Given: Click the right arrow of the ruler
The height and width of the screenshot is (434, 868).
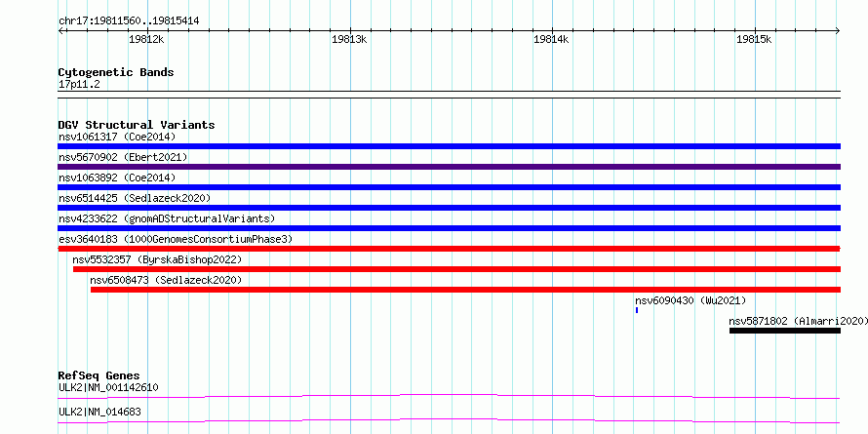Looking at the screenshot, I should click(x=838, y=30).
